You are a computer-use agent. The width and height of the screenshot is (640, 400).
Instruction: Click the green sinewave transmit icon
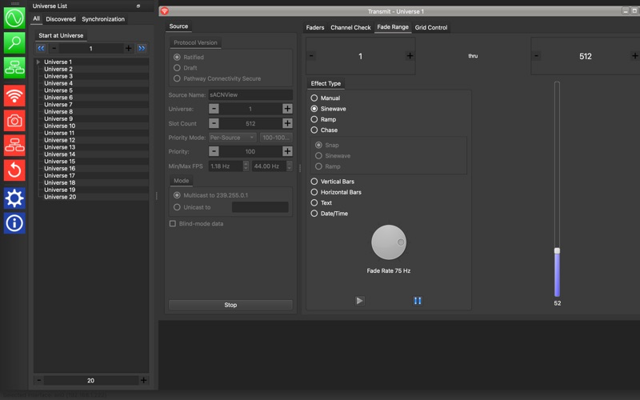pos(14,18)
